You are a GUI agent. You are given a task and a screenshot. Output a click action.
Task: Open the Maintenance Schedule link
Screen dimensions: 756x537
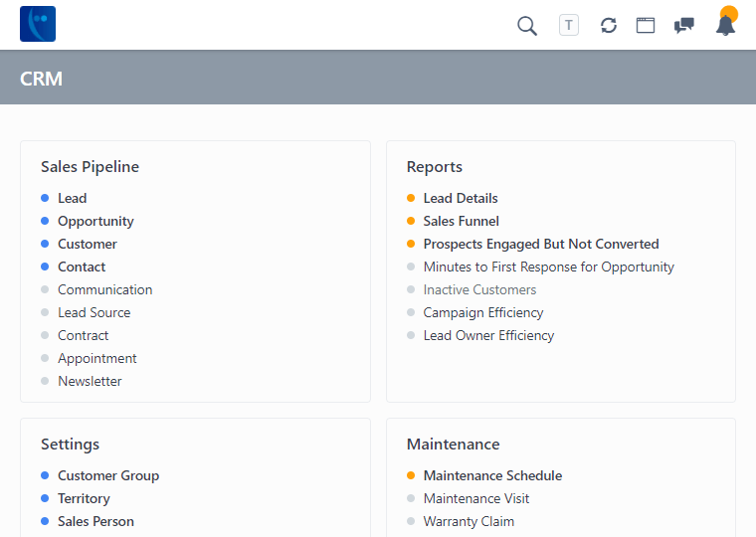pos(492,475)
